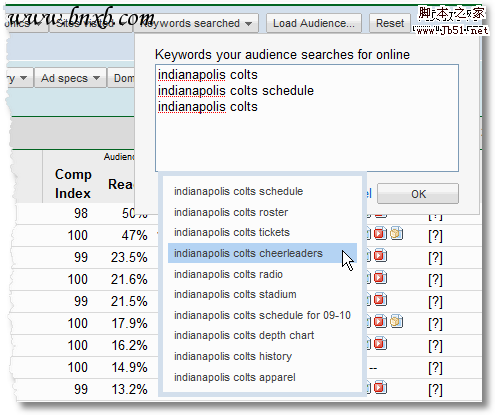The height and width of the screenshot is (415, 495).
Task: Open the [?] help link in the 21.6% row
Action: pyautogui.click(x=435, y=280)
